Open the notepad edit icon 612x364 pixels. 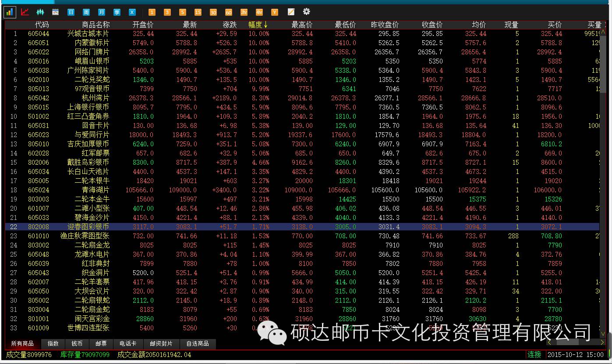coord(291,12)
